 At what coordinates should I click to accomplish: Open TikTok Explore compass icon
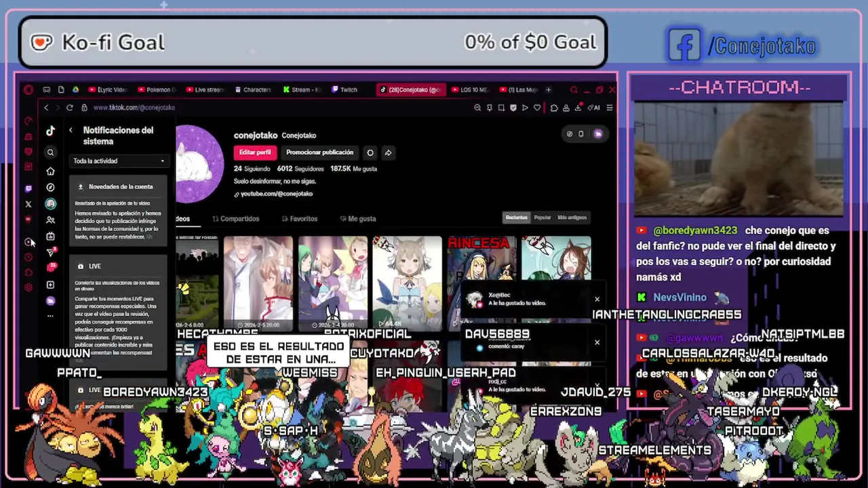(50, 187)
